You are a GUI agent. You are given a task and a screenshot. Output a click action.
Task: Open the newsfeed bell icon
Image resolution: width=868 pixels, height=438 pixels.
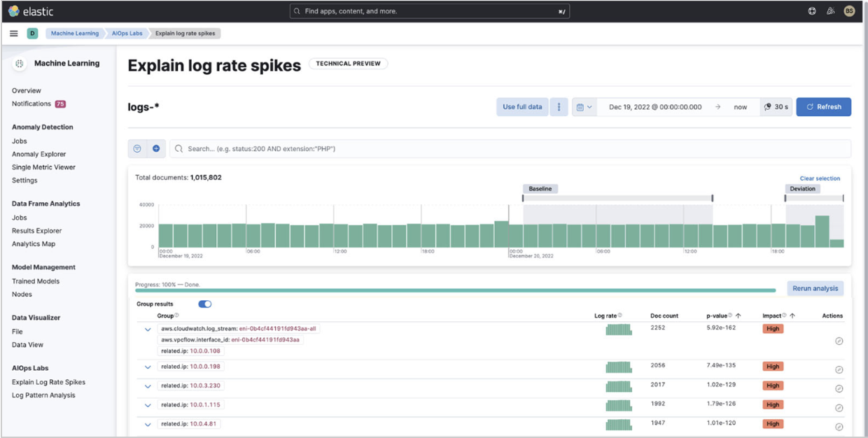point(829,10)
